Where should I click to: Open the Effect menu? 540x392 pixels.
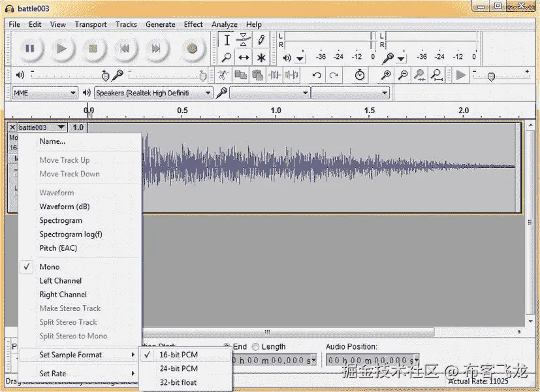click(193, 24)
